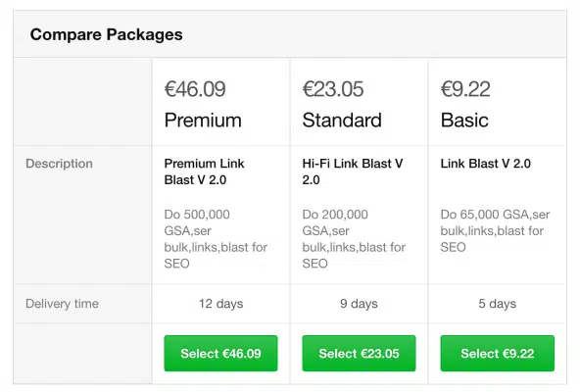
Task: Click the 12 days delivery cell
Action: [220, 304]
